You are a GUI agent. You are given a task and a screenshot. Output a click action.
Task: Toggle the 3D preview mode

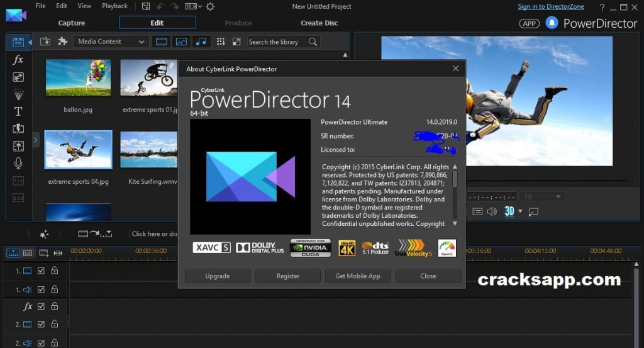click(509, 211)
